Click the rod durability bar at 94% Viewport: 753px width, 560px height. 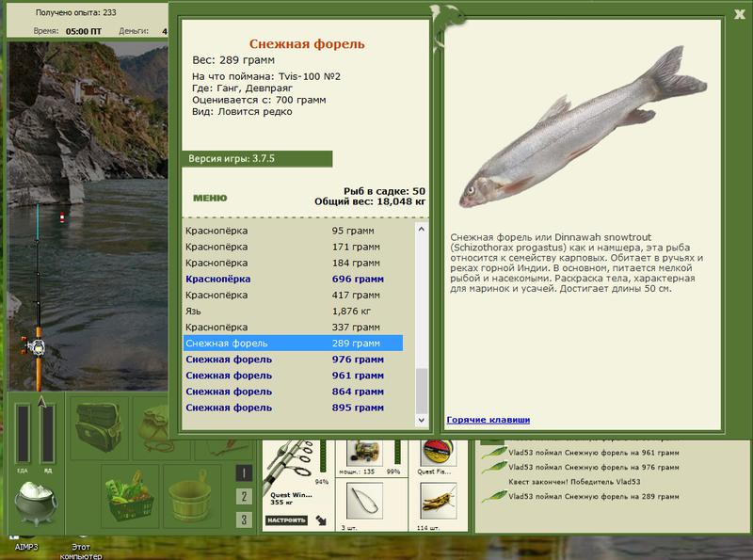click(323, 456)
